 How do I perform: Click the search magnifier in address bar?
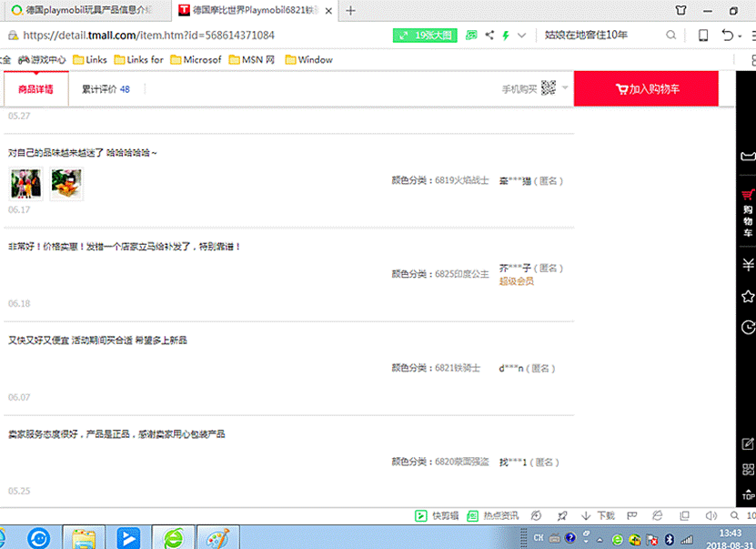pyautogui.click(x=670, y=36)
